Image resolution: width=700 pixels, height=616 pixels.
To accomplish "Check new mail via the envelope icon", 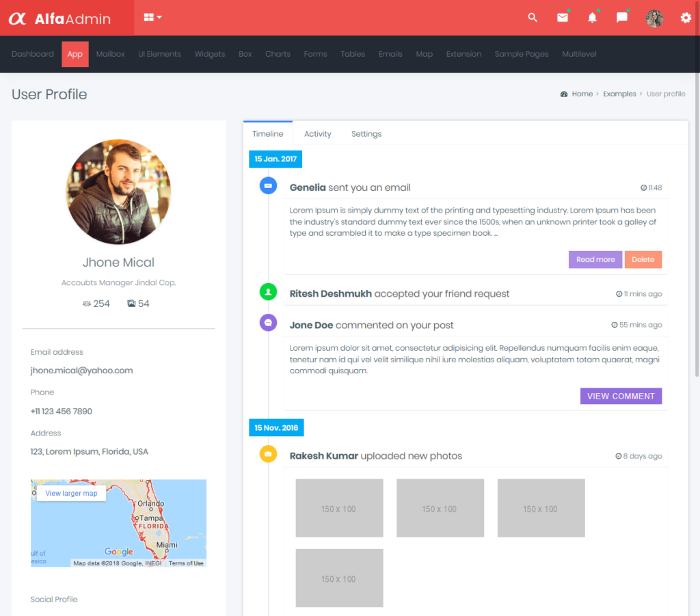I will click(x=562, y=18).
